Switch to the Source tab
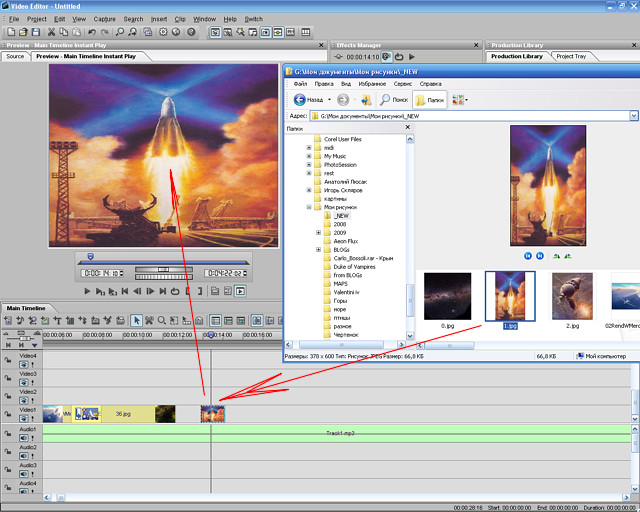This screenshot has width=640, height=512. click(x=15, y=56)
